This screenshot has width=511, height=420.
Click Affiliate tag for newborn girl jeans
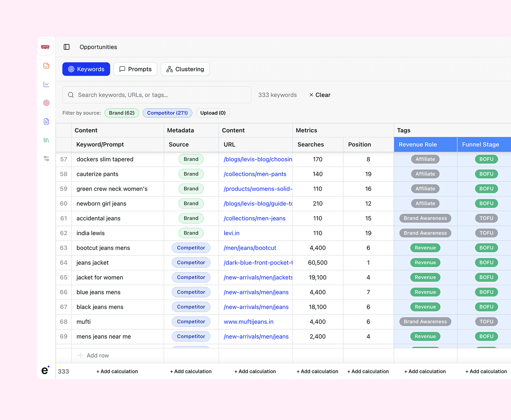[425, 204]
